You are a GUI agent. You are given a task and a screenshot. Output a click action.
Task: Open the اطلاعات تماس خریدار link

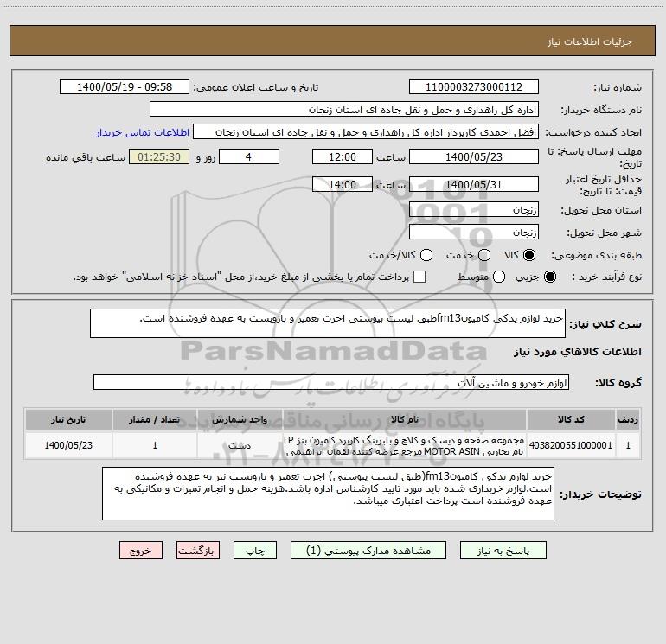[143, 132]
